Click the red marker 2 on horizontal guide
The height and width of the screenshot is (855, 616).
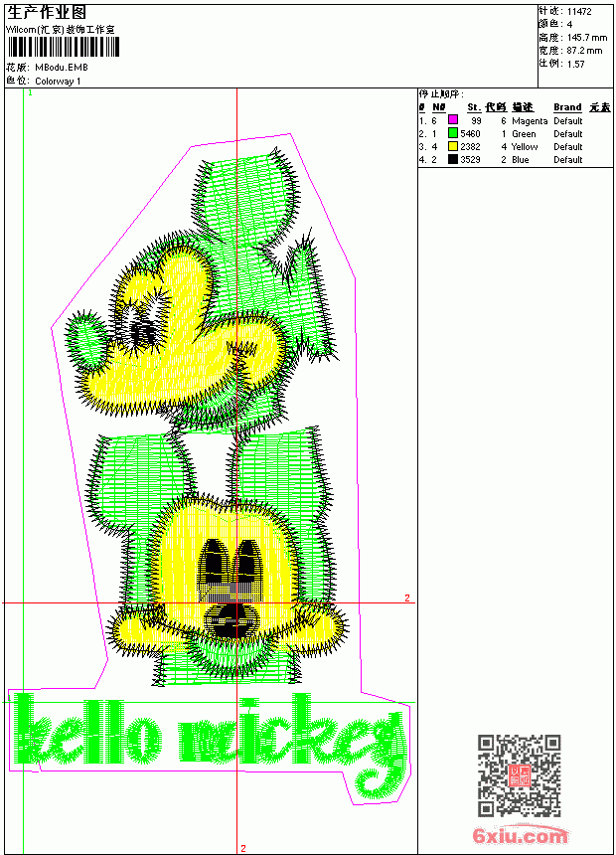(x=406, y=598)
